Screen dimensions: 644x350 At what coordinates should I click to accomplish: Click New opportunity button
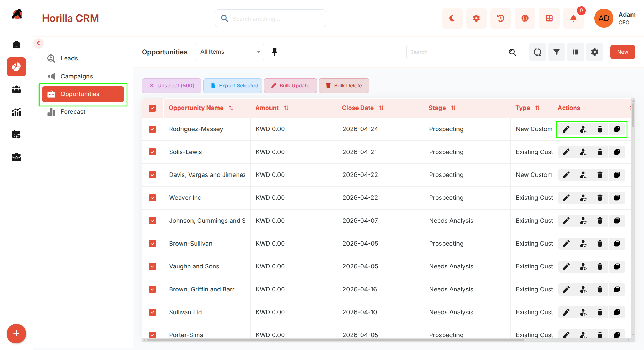tap(622, 52)
